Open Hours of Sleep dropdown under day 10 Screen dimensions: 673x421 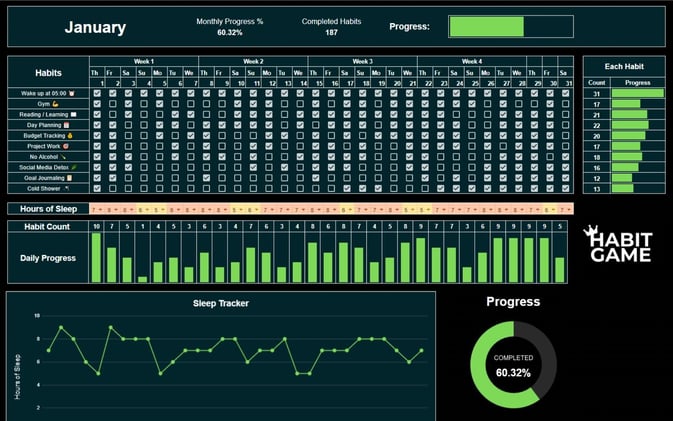242,210
